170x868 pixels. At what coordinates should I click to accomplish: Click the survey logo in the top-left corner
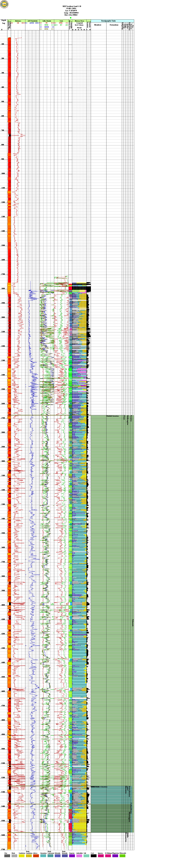[4, 4]
